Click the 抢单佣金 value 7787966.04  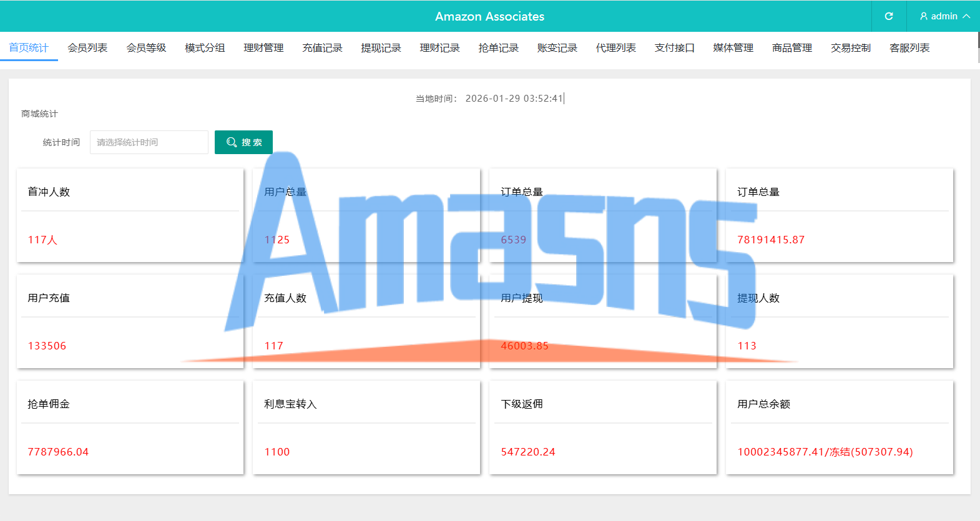(x=58, y=452)
